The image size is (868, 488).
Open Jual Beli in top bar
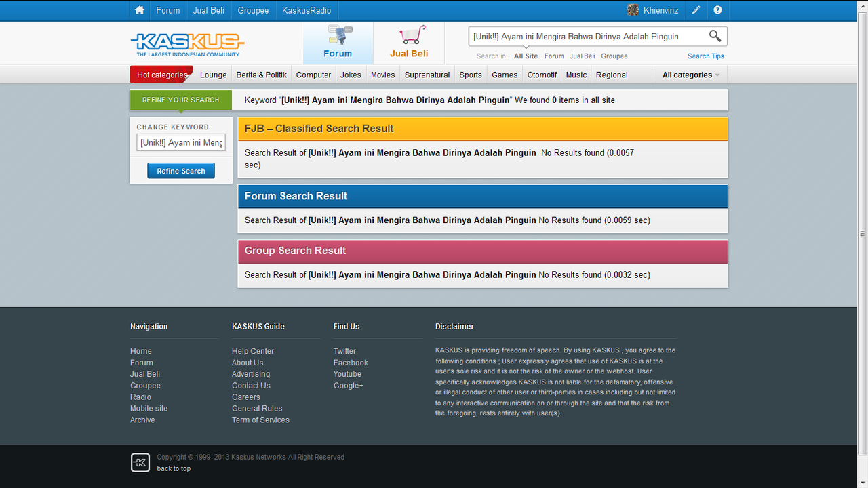(209, 10)
